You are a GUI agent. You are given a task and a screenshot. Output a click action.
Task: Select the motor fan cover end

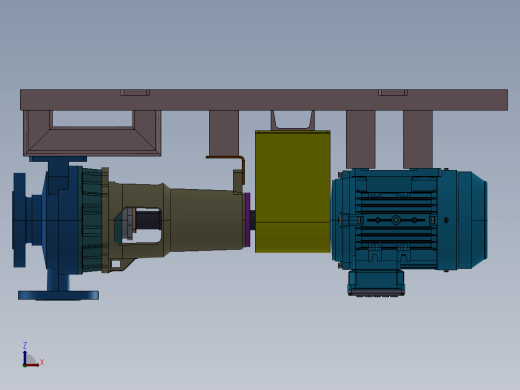(472, 220)
